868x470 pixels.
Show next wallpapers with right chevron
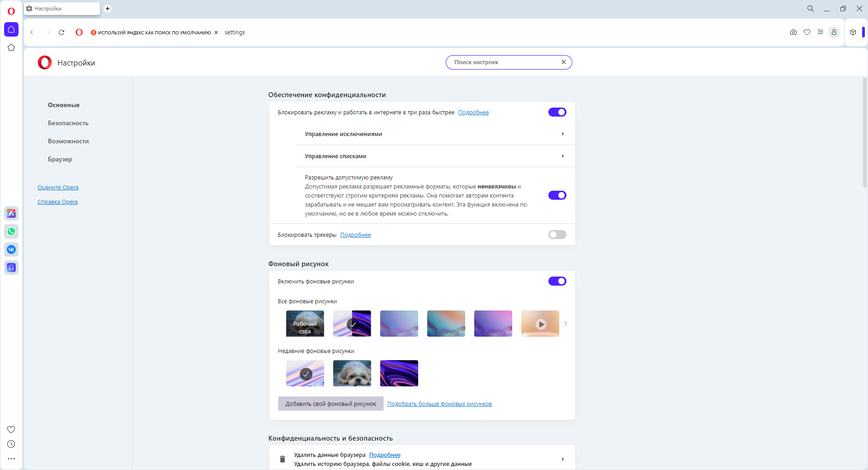pyautogui.click(x=566, y=324)
